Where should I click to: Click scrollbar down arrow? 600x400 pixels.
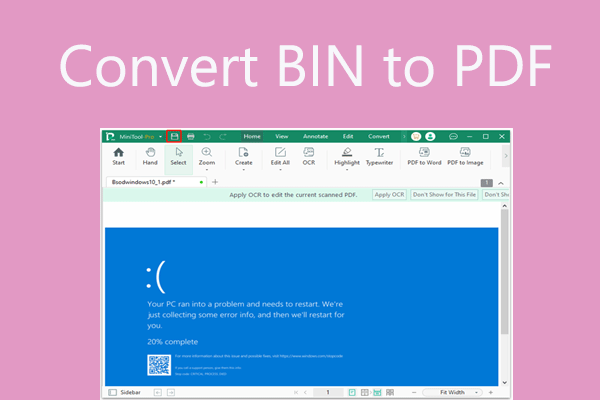coord(504,382)
